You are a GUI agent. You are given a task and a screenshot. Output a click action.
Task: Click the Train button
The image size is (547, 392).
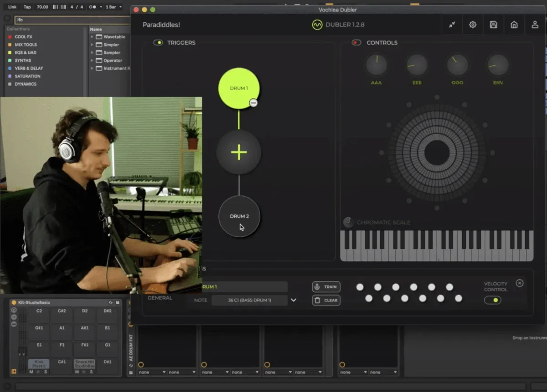(x=326, y=287)
